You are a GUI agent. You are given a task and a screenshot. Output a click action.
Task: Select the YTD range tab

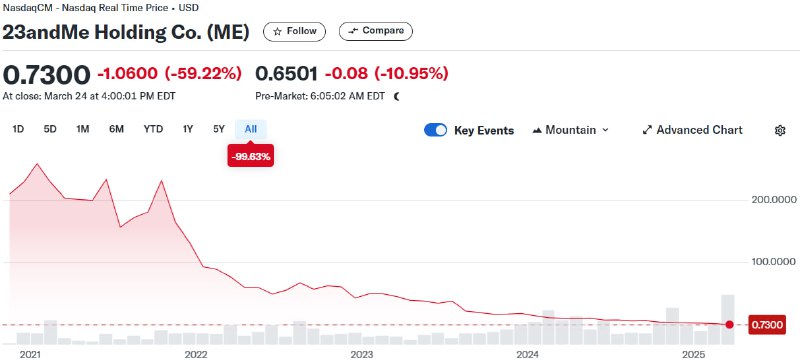(x=153, y=129)
